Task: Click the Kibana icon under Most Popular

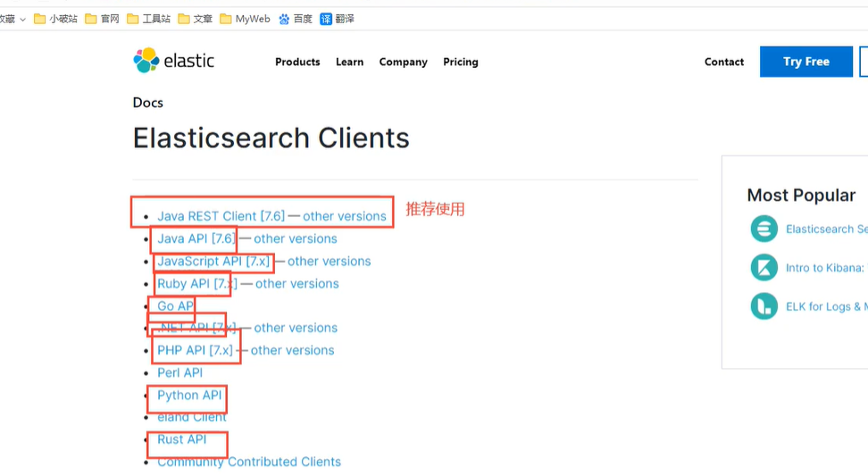Action: point(764,267)
